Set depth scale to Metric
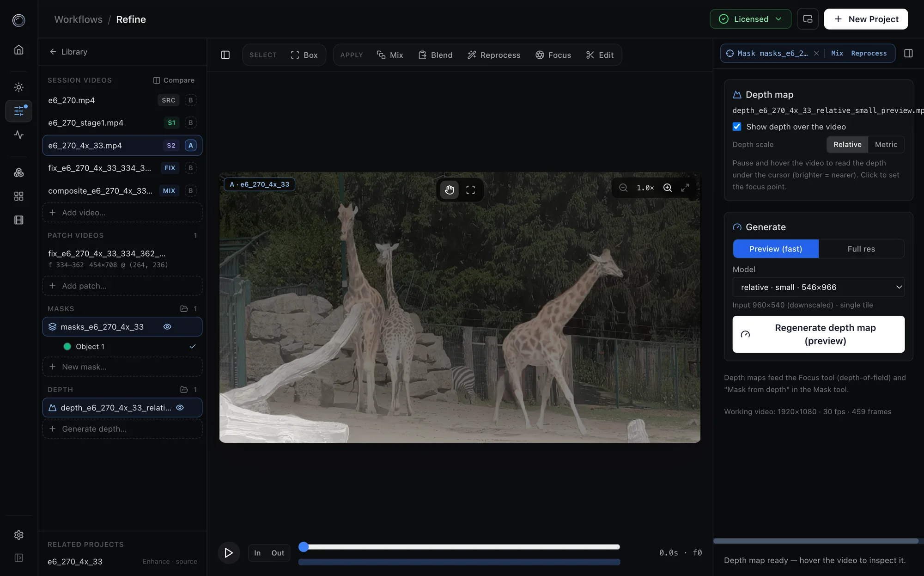 click(x=886, y=145)
